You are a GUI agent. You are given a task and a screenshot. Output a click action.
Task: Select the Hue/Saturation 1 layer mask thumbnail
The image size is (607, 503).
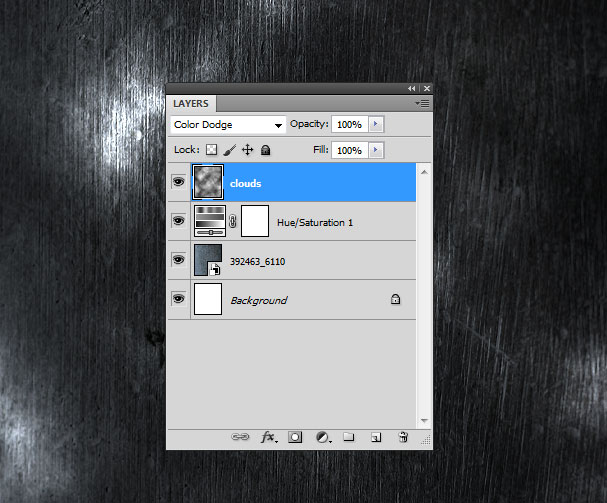point(255,221)
